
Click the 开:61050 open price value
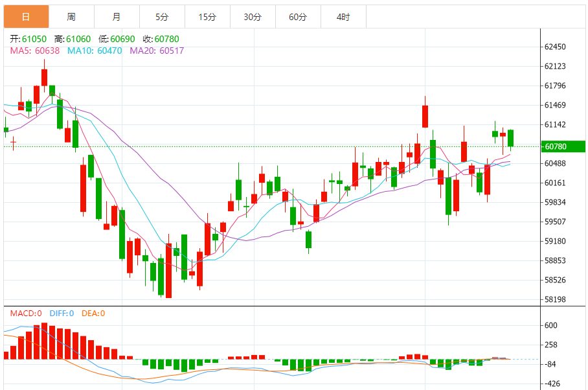pos(28,39)
